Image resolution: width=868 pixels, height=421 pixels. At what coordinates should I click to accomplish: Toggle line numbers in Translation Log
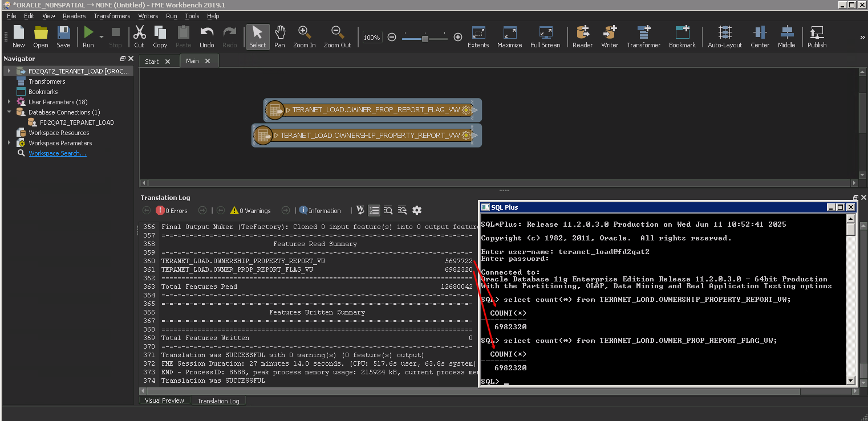374,210
